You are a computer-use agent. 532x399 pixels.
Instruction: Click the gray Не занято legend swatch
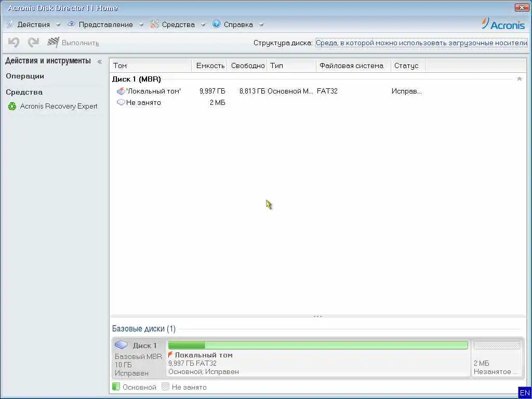pyautogui.click(x=165, y=387)
